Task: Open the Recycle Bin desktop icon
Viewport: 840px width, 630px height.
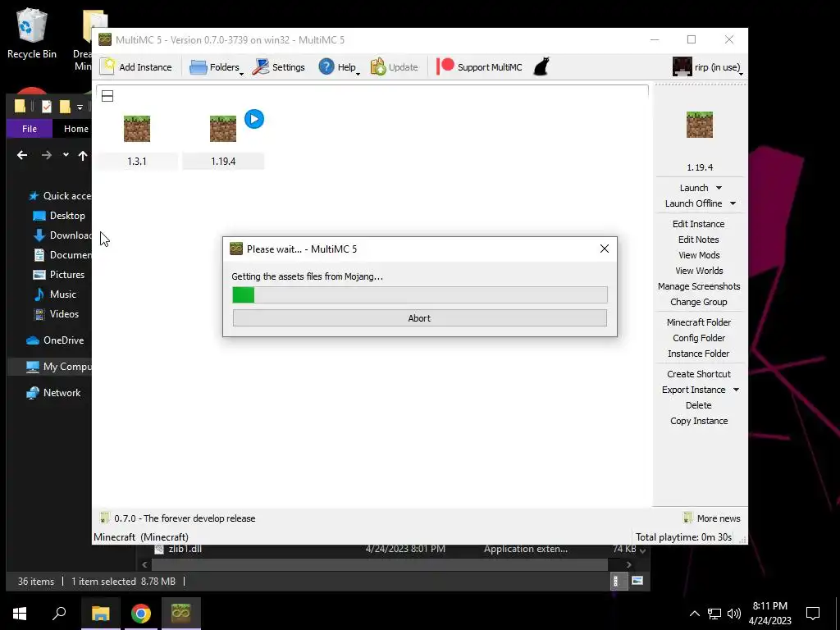Action: pyautogui.click(x=32, y=33)
